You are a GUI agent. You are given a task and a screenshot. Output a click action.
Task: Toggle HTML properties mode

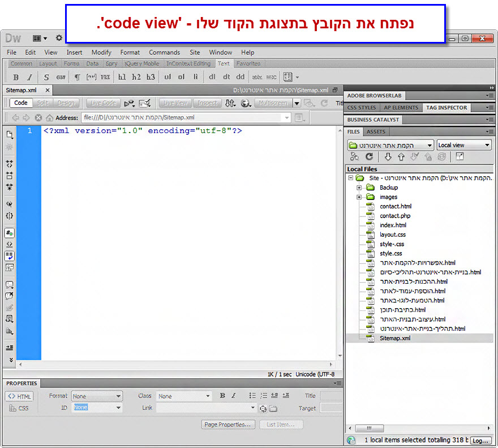[x=19, y=396]
